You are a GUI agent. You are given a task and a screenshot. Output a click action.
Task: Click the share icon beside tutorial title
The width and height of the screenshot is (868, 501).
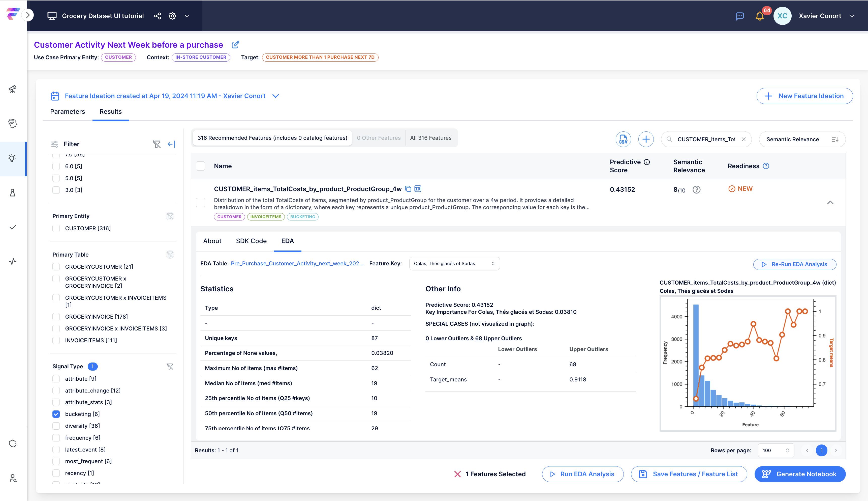(158, 16)
